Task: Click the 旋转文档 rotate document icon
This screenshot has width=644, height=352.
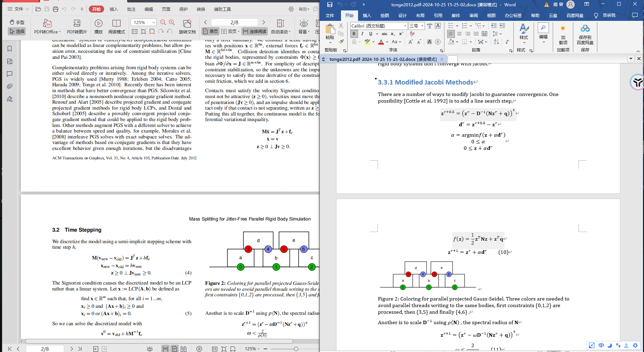Action: click(187, 26)
